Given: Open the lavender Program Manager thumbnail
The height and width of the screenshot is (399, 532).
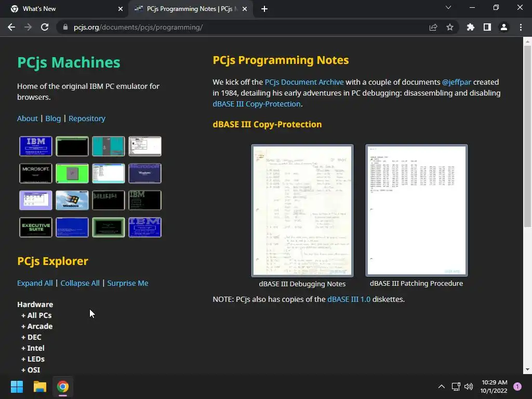Looking at the screenshot, I should coord(36,200).
